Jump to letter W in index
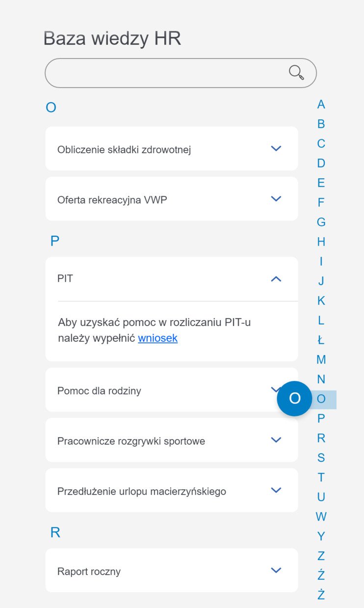Image resolution: width=364 pixels, height=608 pixels. [321, 517]
